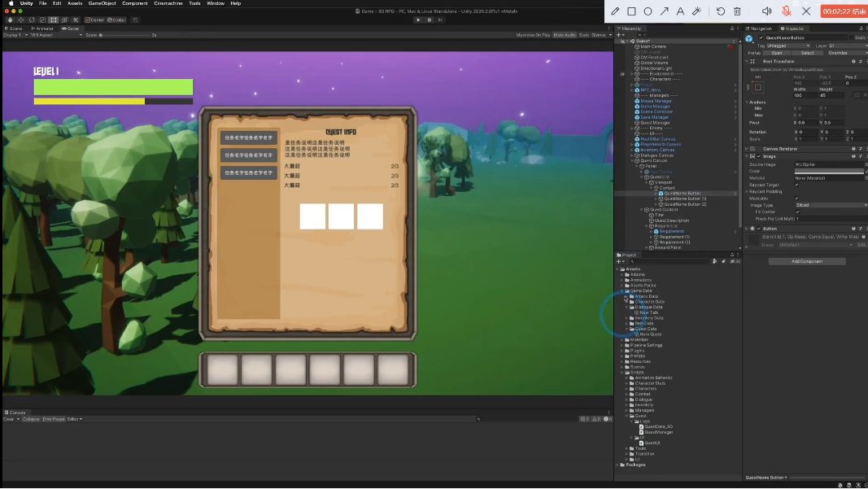Click the recording timer stop button

coord(844,11)
